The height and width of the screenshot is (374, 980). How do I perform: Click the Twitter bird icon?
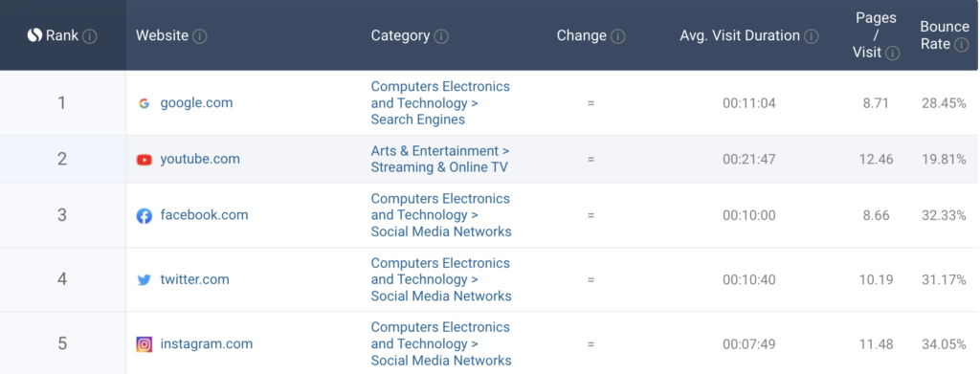coord(144,279)
